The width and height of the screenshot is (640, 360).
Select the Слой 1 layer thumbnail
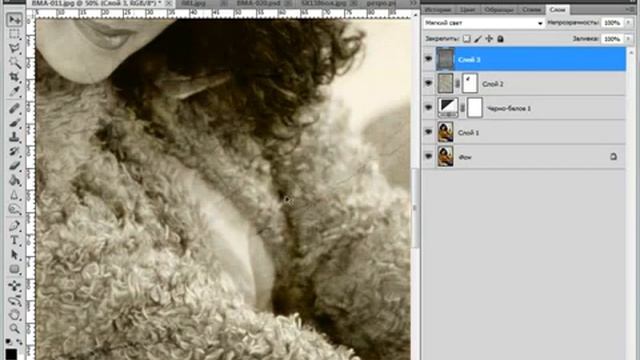click(x=445, y=132)
